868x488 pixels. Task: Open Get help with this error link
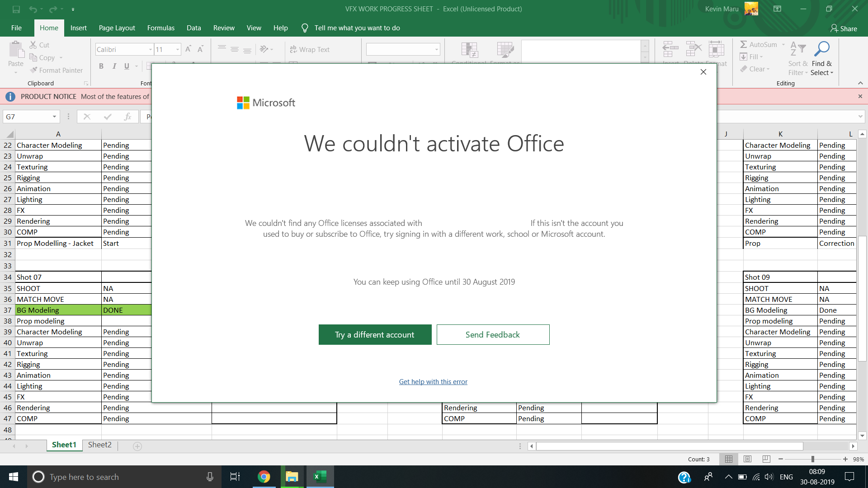tap(433, 382)
